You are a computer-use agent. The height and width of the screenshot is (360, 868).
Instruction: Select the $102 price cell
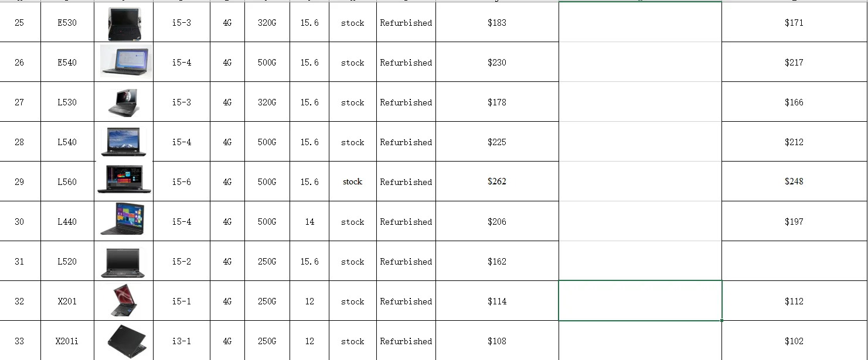coord(794,341)
